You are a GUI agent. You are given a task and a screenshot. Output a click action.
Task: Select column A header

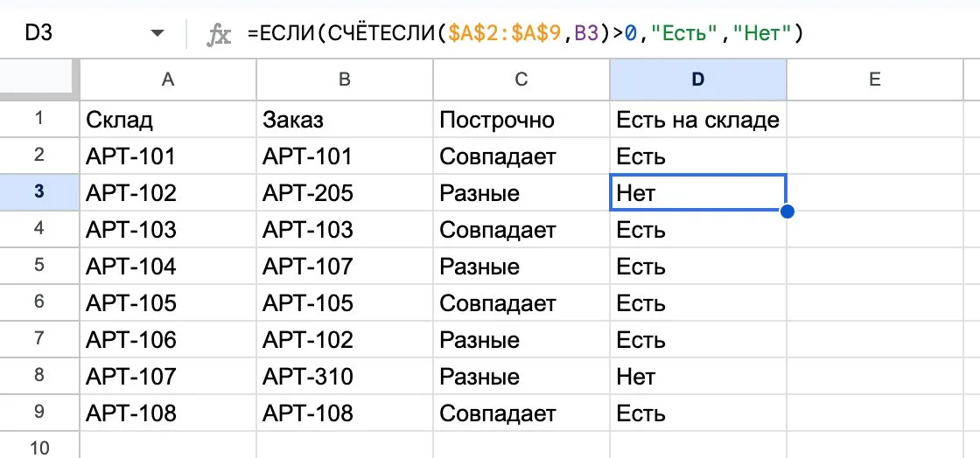167,79
